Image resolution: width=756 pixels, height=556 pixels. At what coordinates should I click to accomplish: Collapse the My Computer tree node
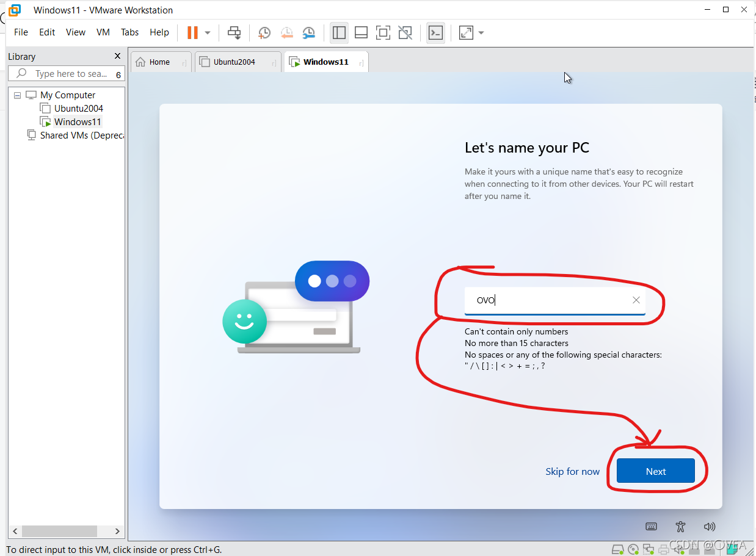17,95
